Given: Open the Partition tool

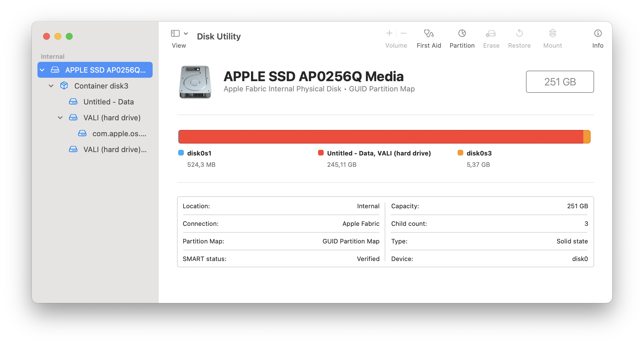Looking at the screenshot, I should point(462,34).
